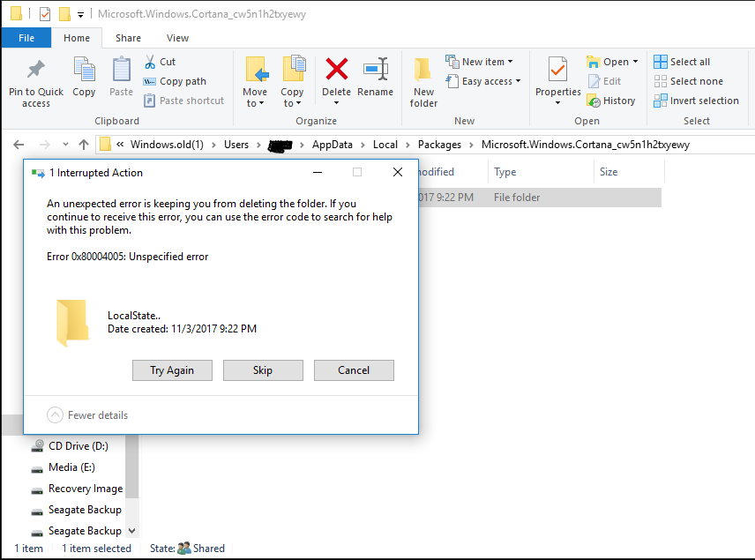Go up one folder level

coord(84,145)
